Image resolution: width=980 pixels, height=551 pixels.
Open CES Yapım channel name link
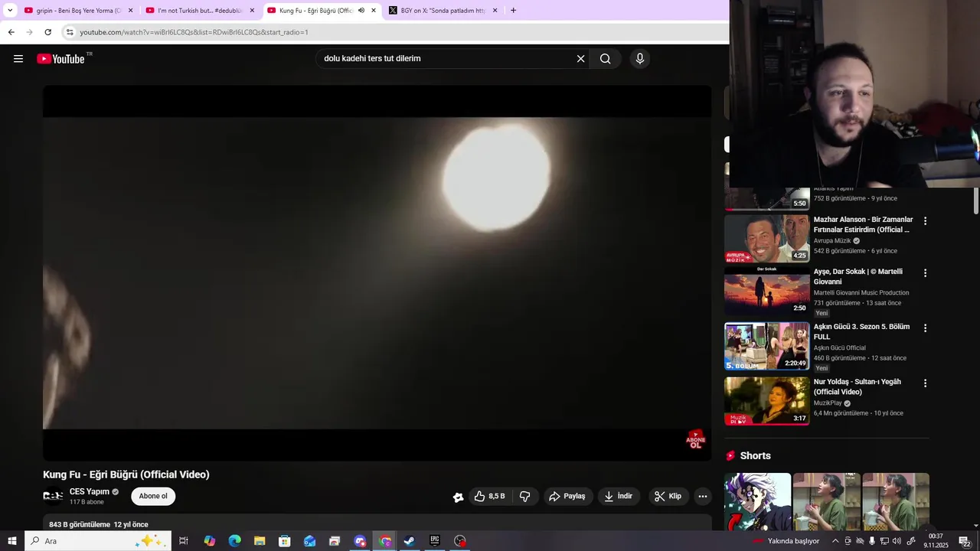coord(90,492)
